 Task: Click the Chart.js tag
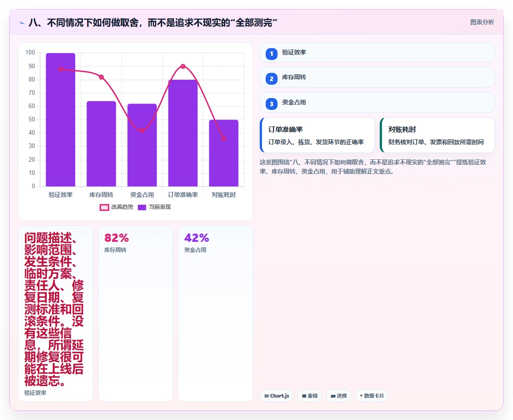point(277,396)
